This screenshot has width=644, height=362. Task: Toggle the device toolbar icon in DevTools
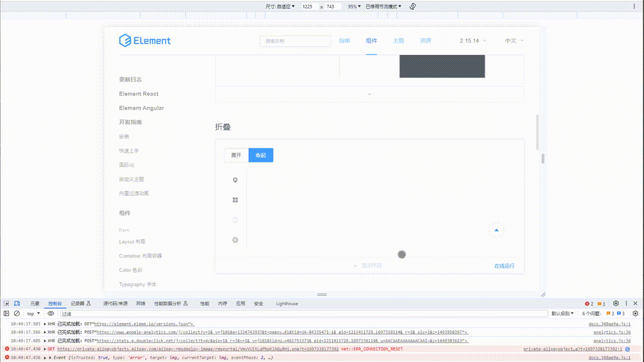[17, 304]
